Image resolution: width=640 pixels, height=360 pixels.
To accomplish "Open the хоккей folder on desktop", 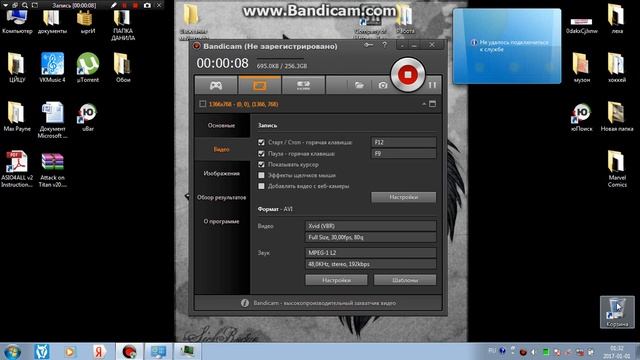I will coord(617,67).
